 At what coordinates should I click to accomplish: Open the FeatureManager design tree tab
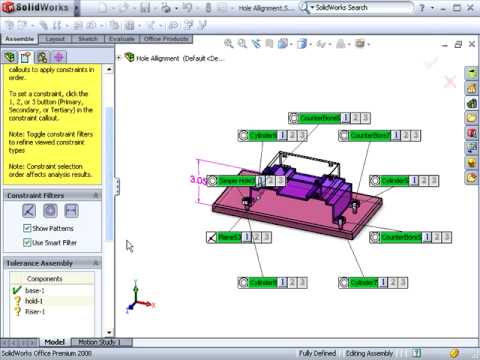coord(10,57)
